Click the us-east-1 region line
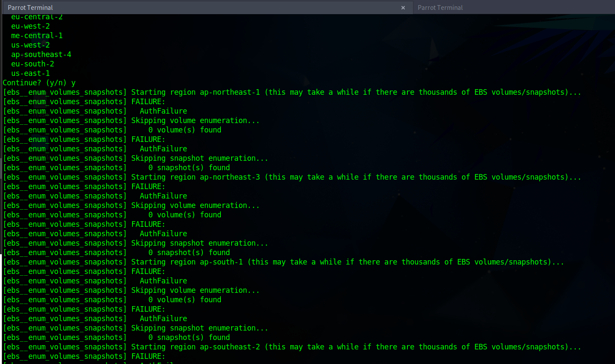This screenshot has height=364, width=615. 30,73
